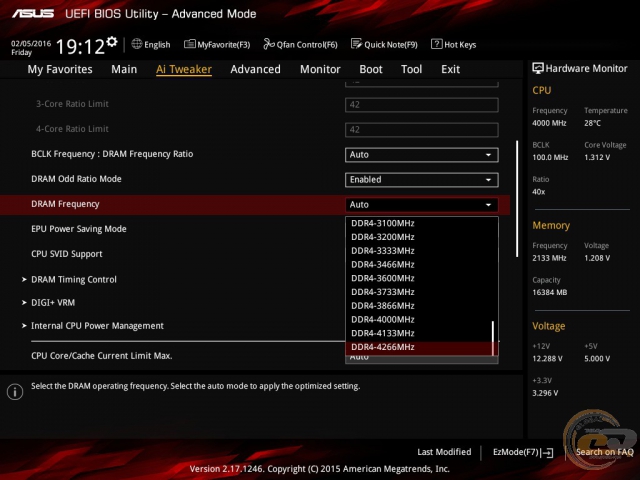Click the frequency dropdown list scrollbar

tap(493, 338)
